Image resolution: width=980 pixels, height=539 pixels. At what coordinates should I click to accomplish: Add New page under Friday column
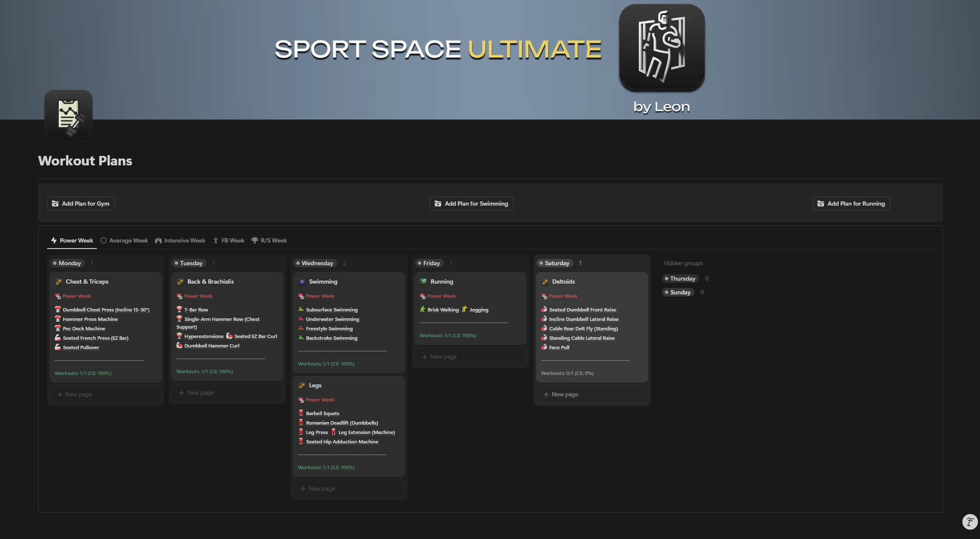443,356
